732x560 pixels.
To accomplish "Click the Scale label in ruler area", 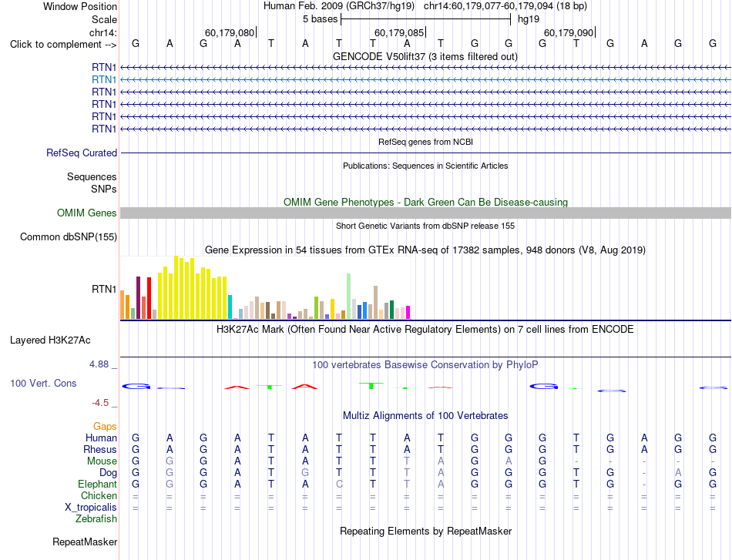I will 104,19.
